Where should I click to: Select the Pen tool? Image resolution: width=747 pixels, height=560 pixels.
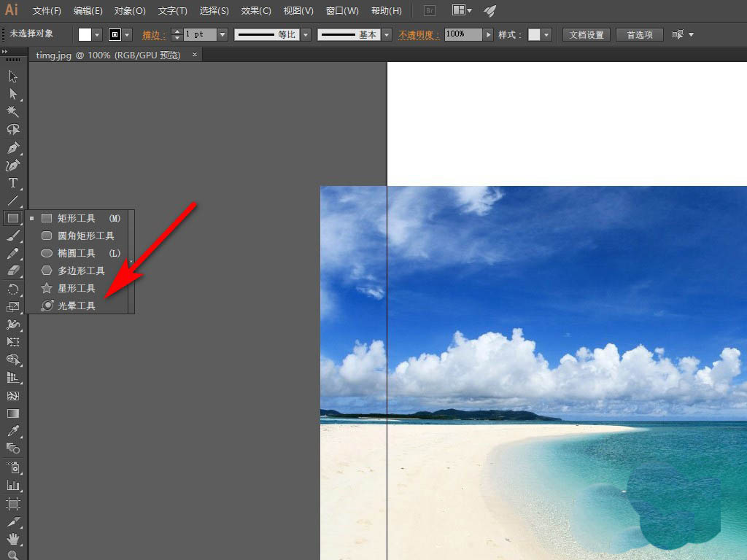[13, 147]
